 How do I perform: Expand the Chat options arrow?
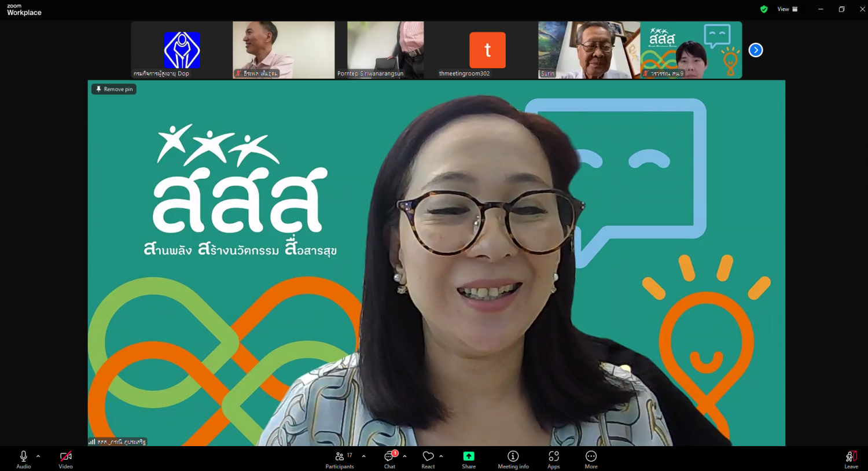coord(404,456)
